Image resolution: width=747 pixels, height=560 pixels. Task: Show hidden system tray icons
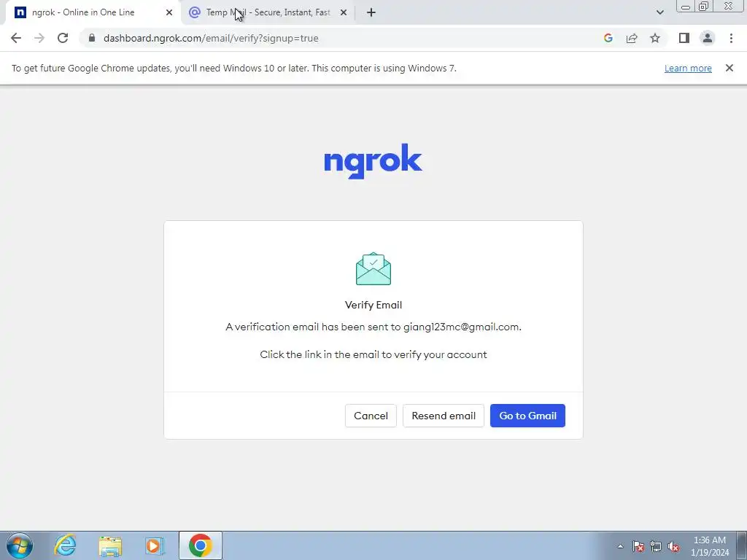620,546
